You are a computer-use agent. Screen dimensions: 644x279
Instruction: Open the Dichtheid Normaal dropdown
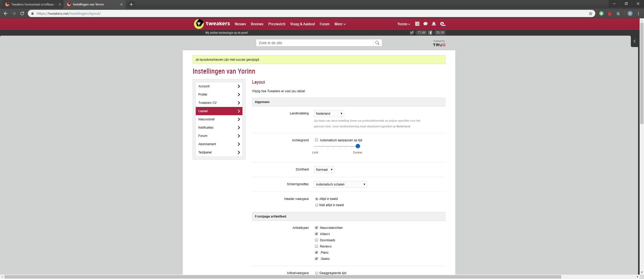click(324, 170)
